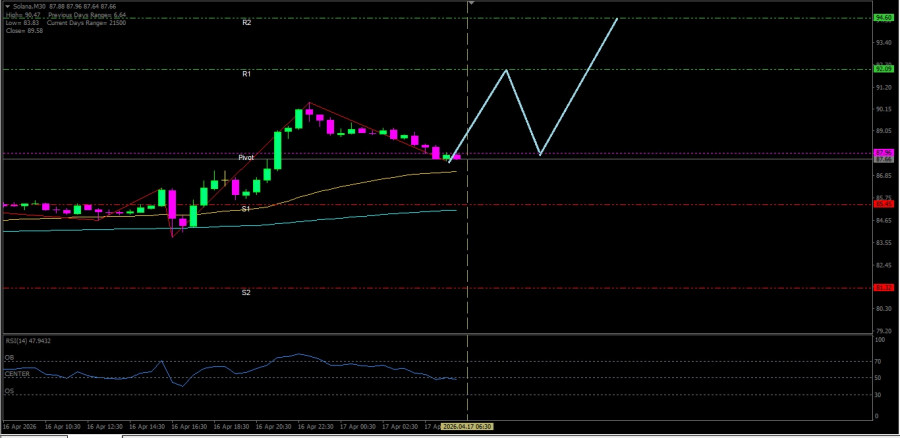Screen dimensions: 900x438
Task: Click the Solana,M30 symbol title text
Action: 30,7
